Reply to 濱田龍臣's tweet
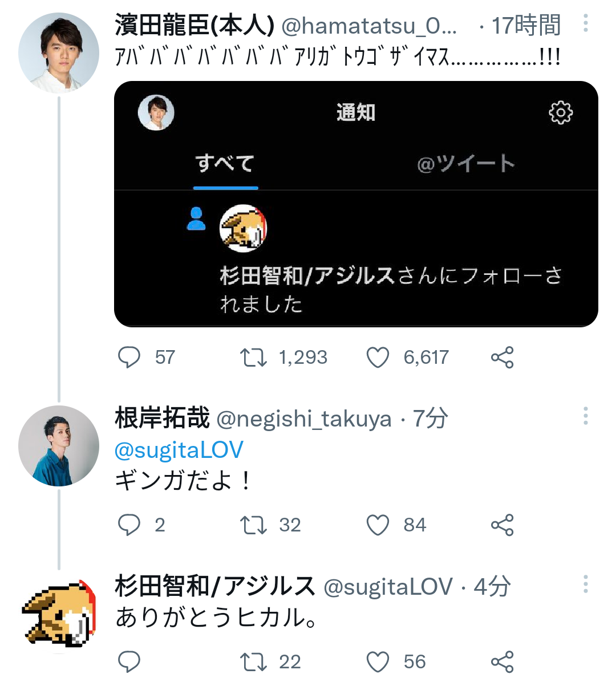616x682 pixels. point(129,358)
